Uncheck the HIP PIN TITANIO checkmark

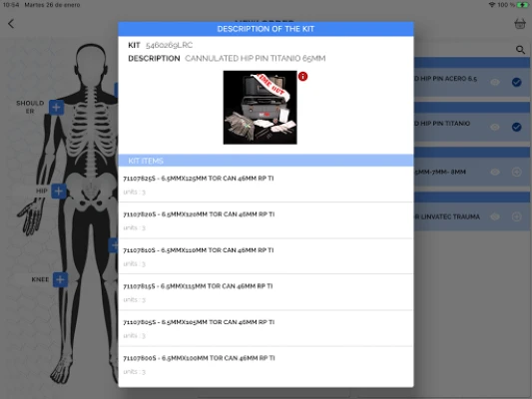tap(516, 127)
